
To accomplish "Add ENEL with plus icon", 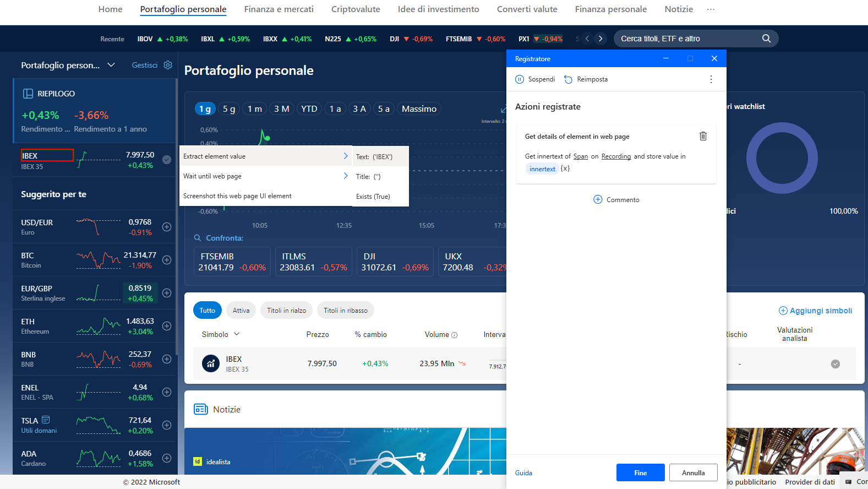I will [x=167, y=392].
